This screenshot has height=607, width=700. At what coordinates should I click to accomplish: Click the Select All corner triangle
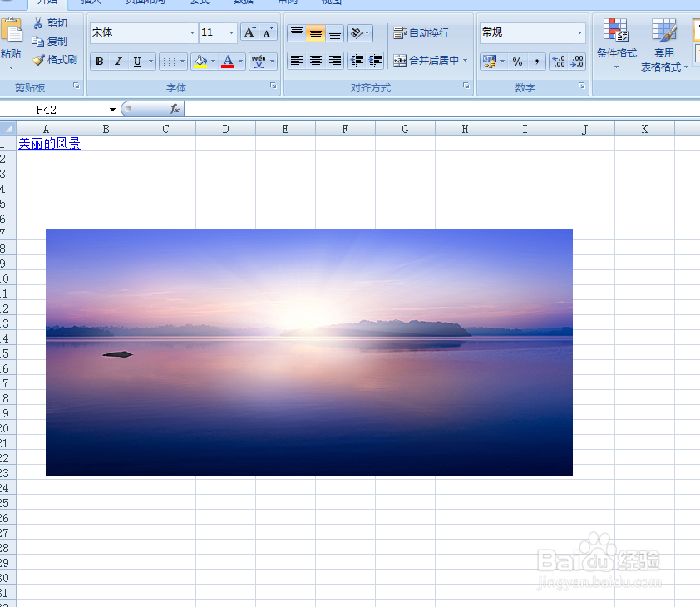(8, 129)
